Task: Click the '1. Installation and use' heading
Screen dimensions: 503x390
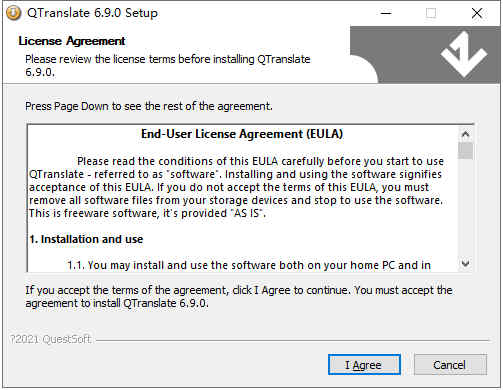Action: coord(86,239)
